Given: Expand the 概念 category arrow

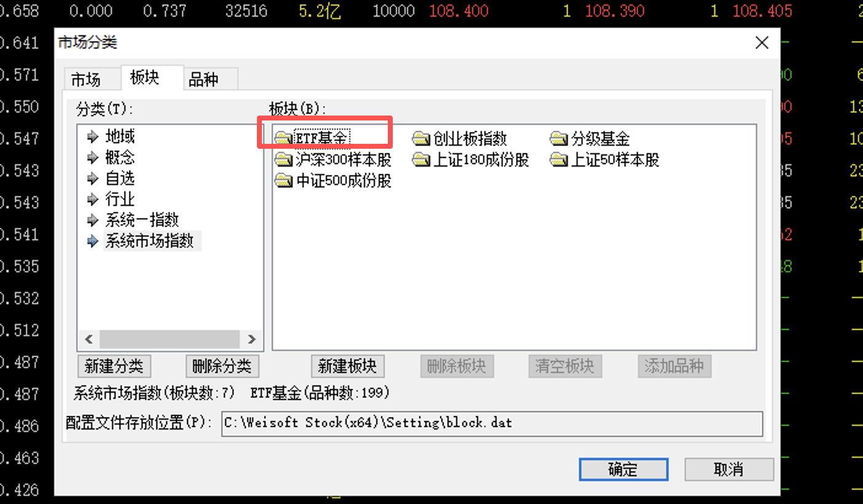Looking at the screenshot, I should click(x=93, y=157).
